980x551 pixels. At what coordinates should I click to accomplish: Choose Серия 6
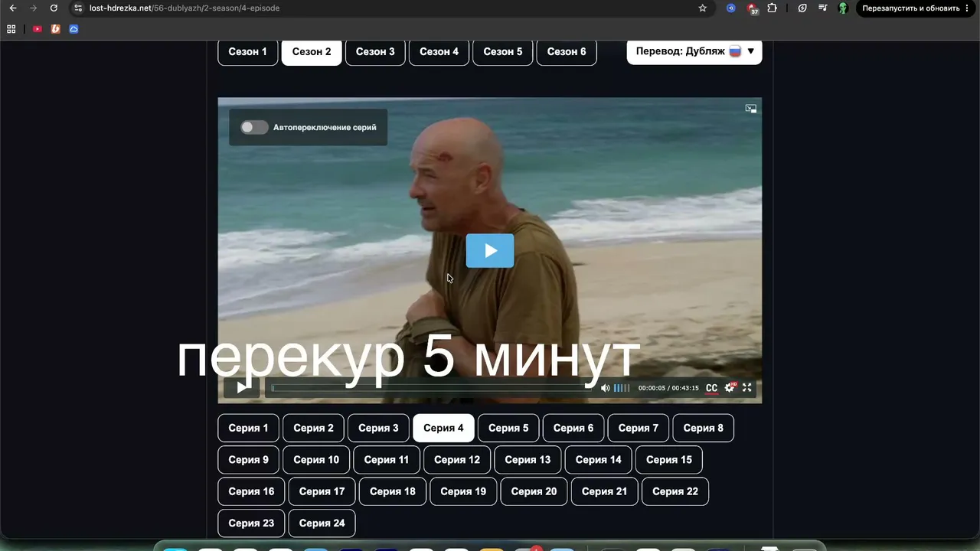point(573,428)
